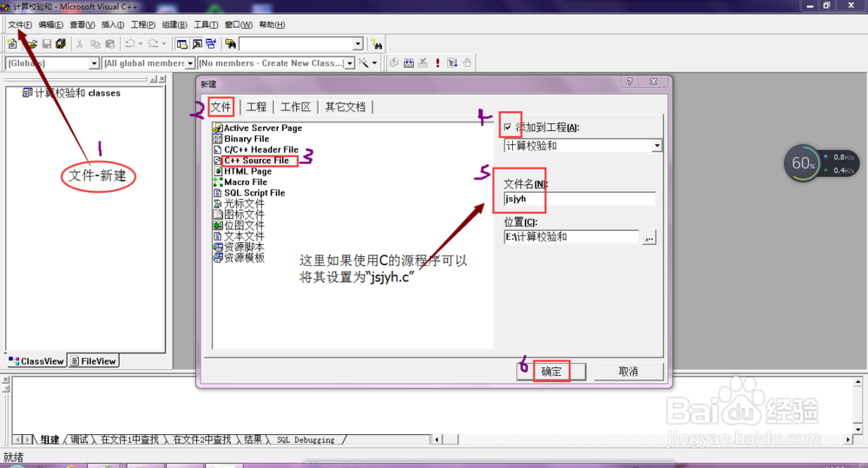Click the Undo arrow icon
Viewport: 868px width, 468px height.
(x=130, y=43)
